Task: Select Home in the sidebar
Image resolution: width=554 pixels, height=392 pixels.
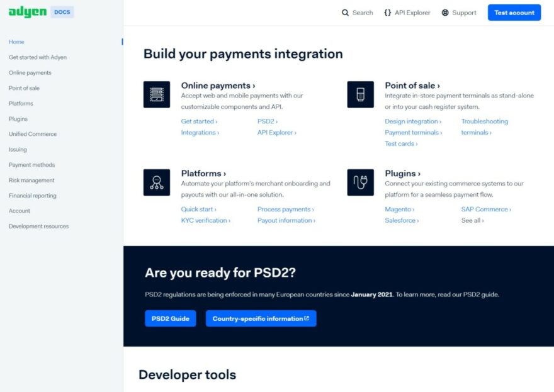Action: click(16, 42)
